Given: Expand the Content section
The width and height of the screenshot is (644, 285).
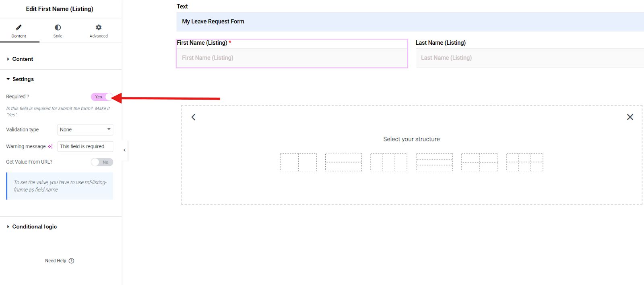Looking at the screenshot, I should coord(61,59).
